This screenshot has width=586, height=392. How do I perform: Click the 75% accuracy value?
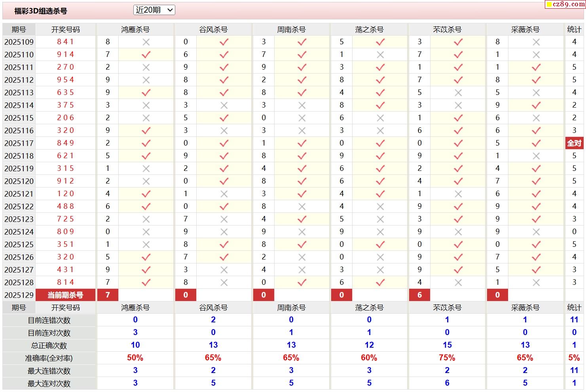447,358
